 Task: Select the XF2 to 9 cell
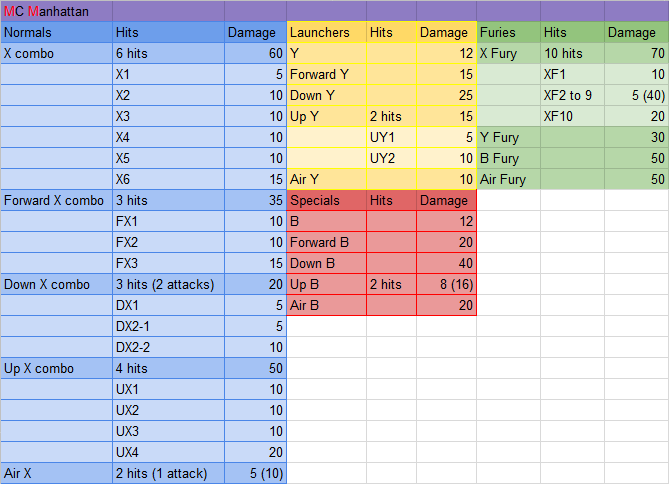coord(572,96)
